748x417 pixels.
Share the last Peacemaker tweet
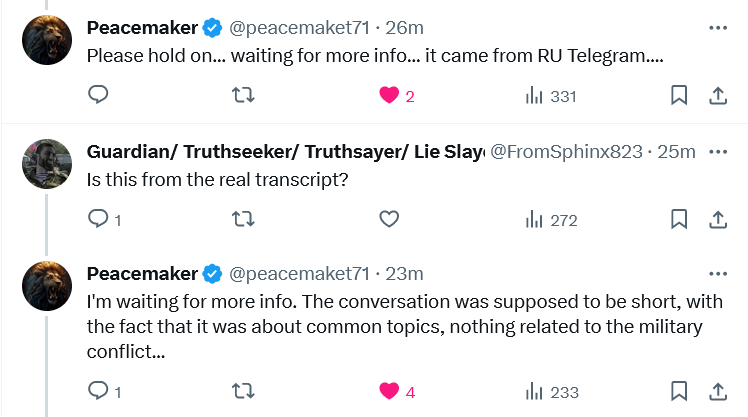717,392
